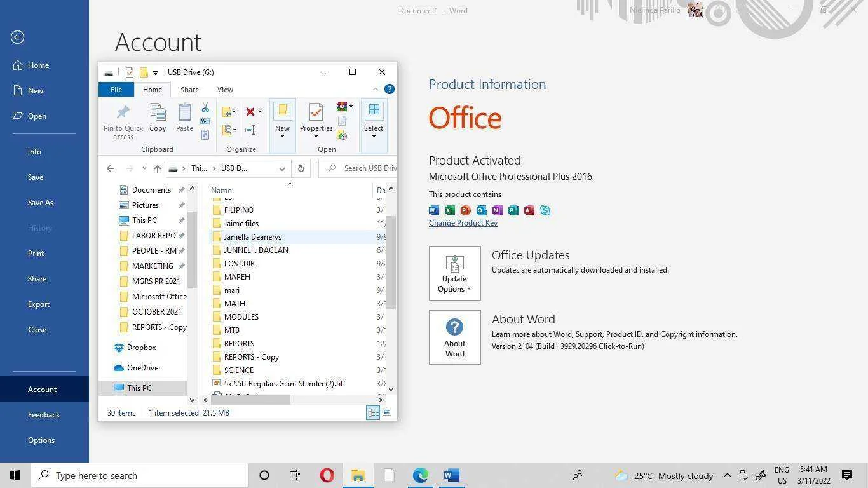Switch Explorer to details view

(373, 413)
